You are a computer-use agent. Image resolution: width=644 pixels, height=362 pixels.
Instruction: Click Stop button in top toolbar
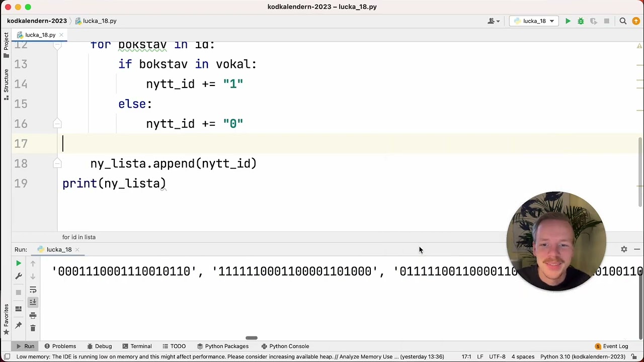tap(606, 21)
